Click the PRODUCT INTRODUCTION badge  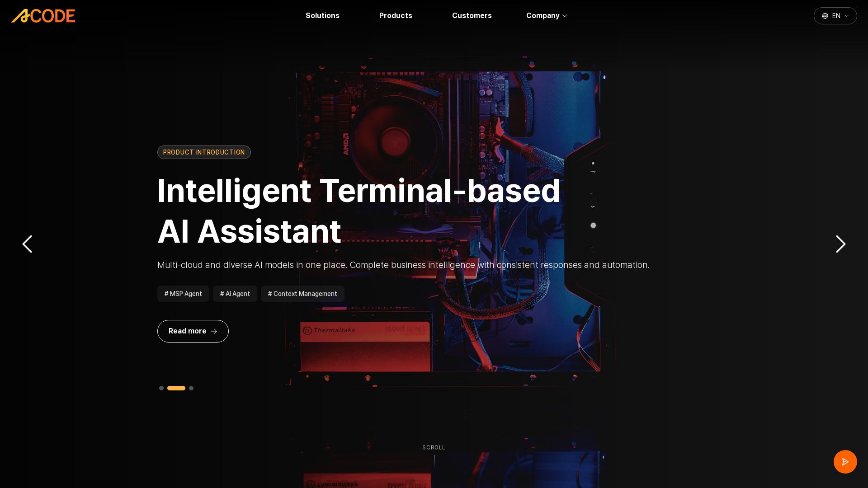(204, 152)
